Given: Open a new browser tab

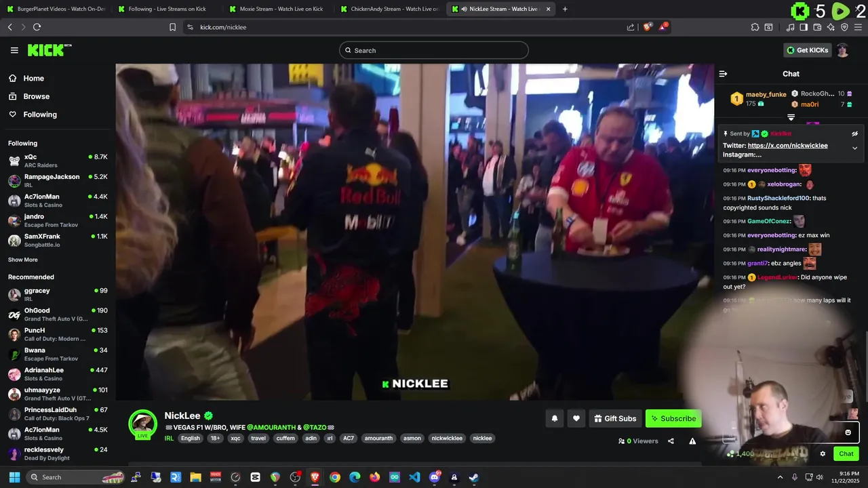Looking at the screenshot, I should (565, 9).
